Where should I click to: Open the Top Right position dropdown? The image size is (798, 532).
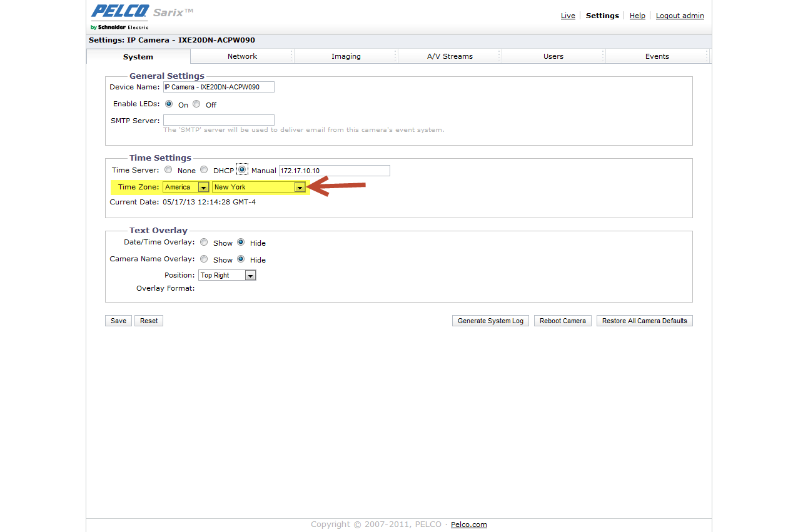point(227,275)
